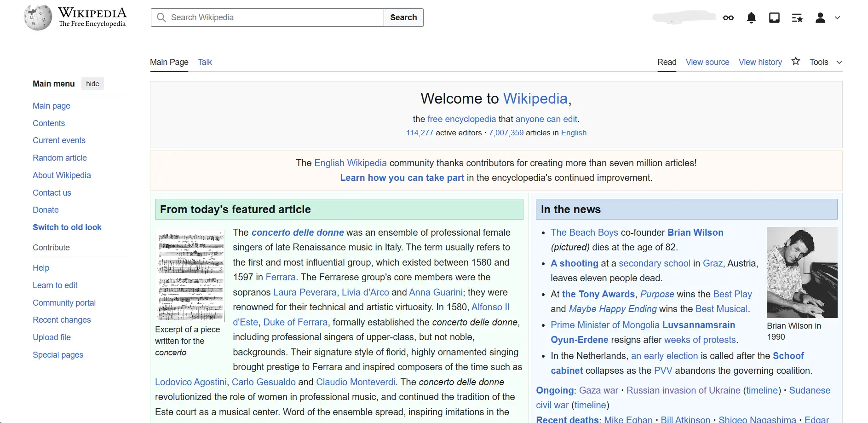868x423 pixels.
Task: Click the Wikipedia globe logo
Action: coord(38,17)
